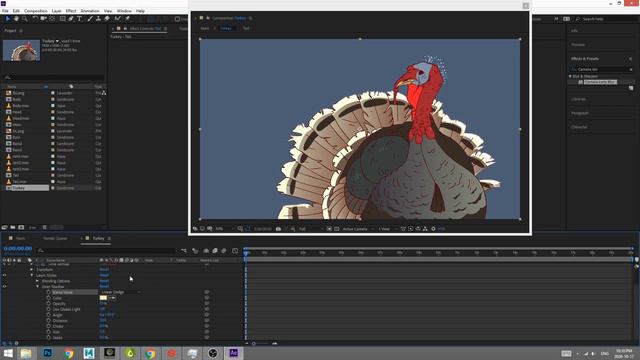
Task: Click the Project panel search field
Action: click(53, 77)
